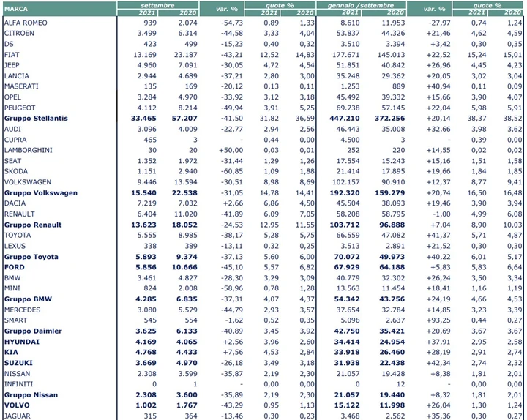Select the TOYOTA brand name
The height and width of the screenshot is (420, 527).
pos(18,235)
